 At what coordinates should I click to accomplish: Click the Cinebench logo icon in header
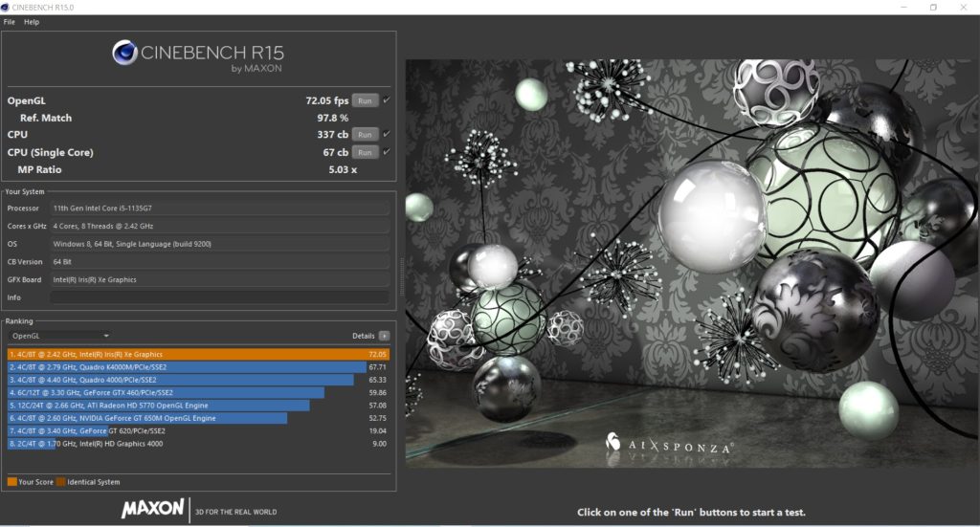click(x=124, y=53)
